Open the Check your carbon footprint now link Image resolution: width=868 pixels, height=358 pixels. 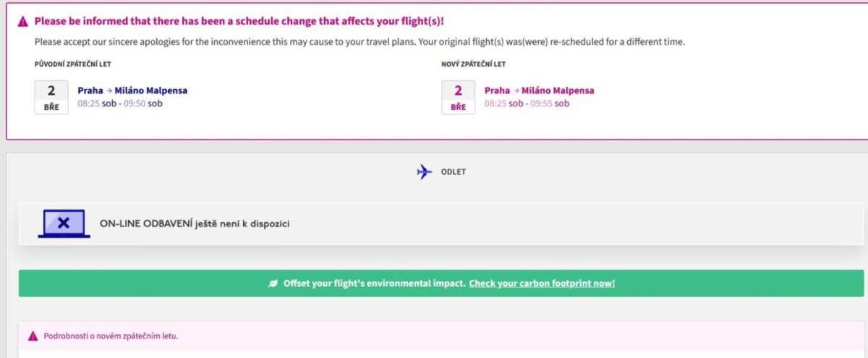[x=542, y=284]
